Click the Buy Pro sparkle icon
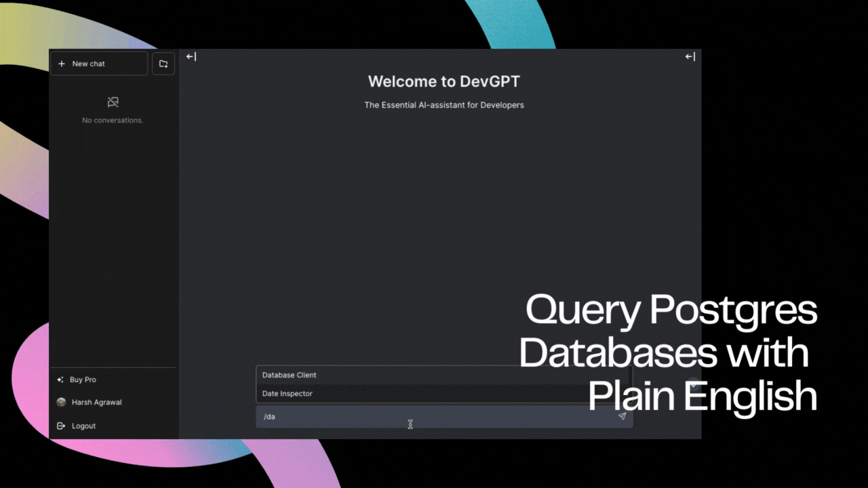This screenshot has height=488, width=868. pos(61,380)
